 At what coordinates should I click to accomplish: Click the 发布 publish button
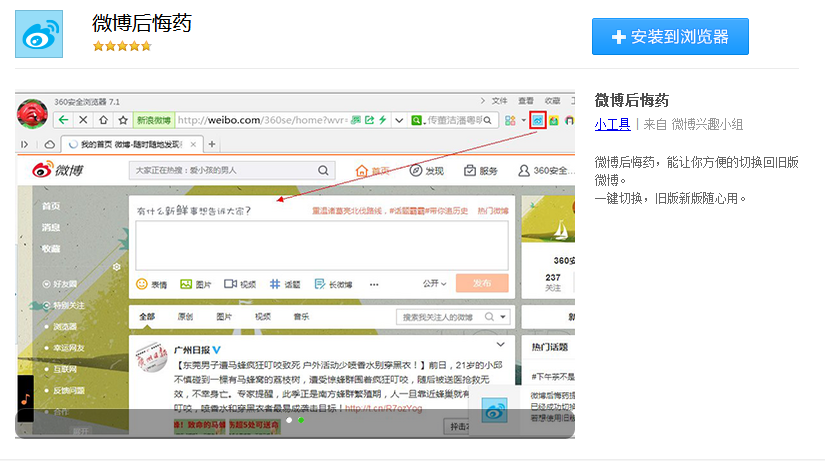482,283
